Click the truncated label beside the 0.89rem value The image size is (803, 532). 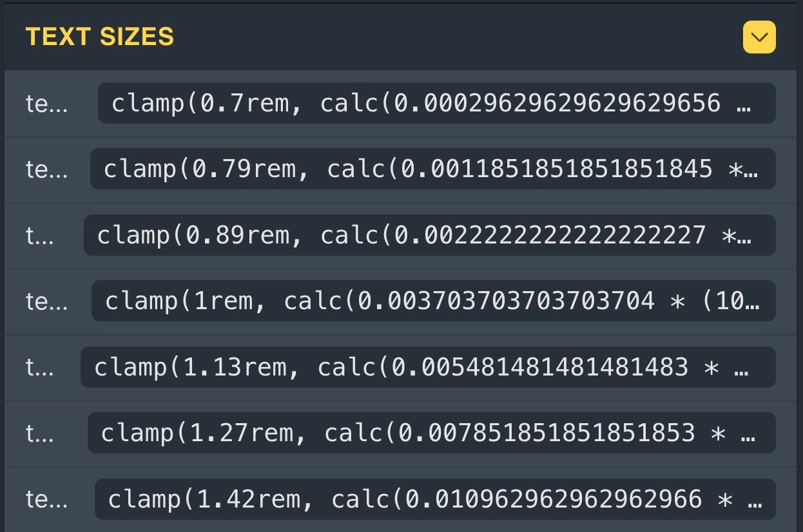click(x=40, y=236)
